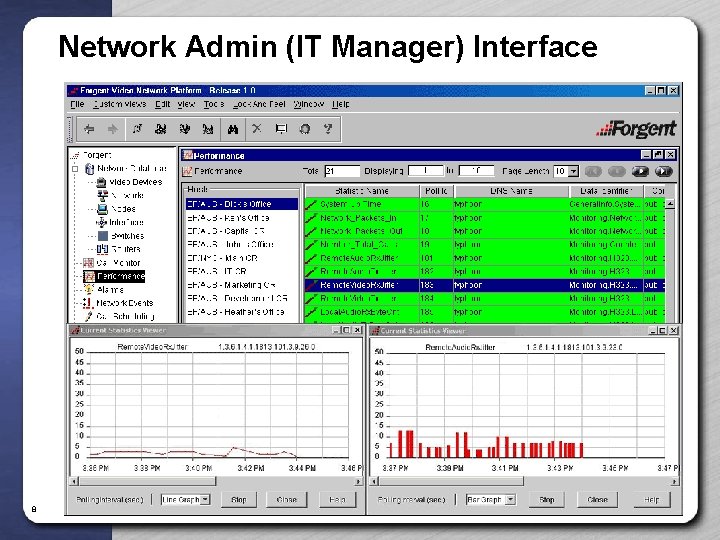Click the binoculars Find toolbar icon

[233, 129]
